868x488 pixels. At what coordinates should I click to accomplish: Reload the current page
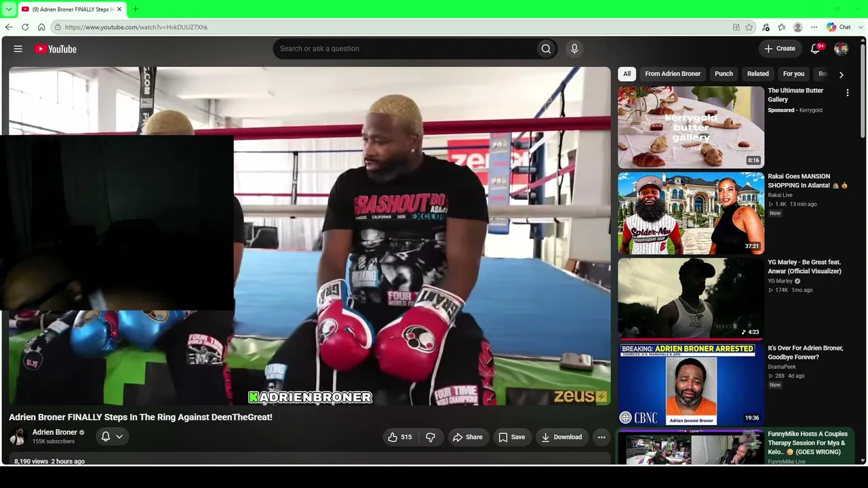click(x=25, y=27)
